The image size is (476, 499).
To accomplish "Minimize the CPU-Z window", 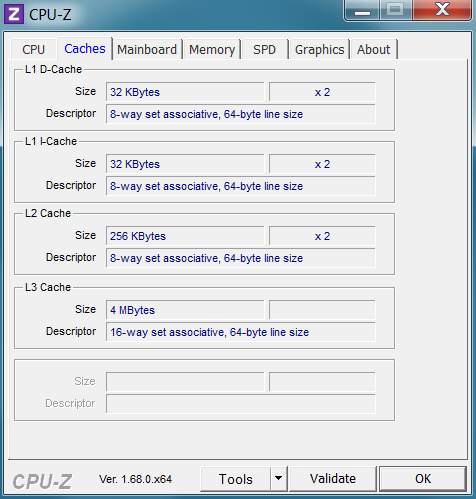I will coord(362,10).
